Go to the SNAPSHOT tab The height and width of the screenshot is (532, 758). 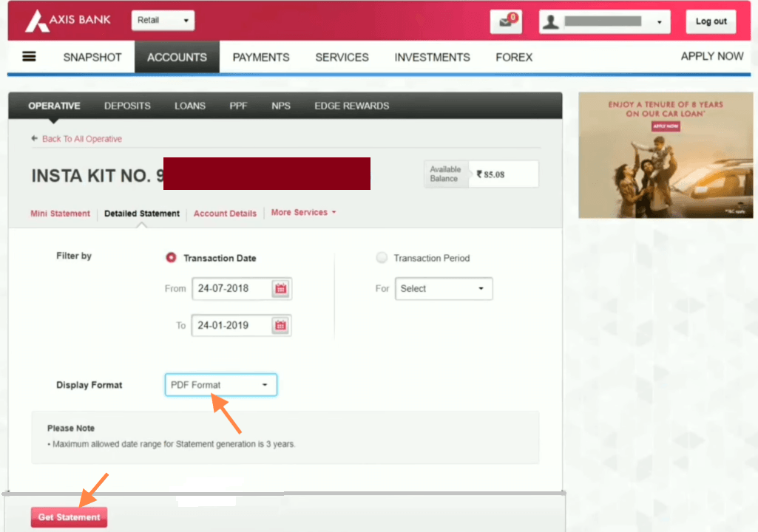point(92,57)
